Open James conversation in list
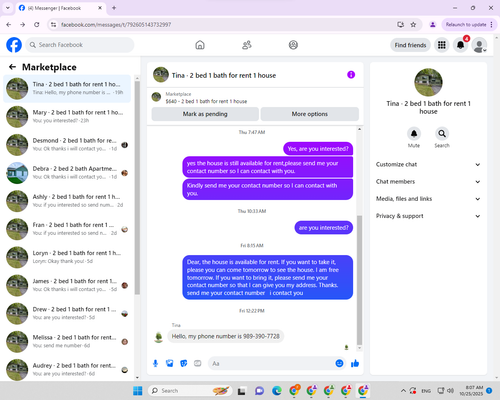Screen dimensions: 500x400 67,285
